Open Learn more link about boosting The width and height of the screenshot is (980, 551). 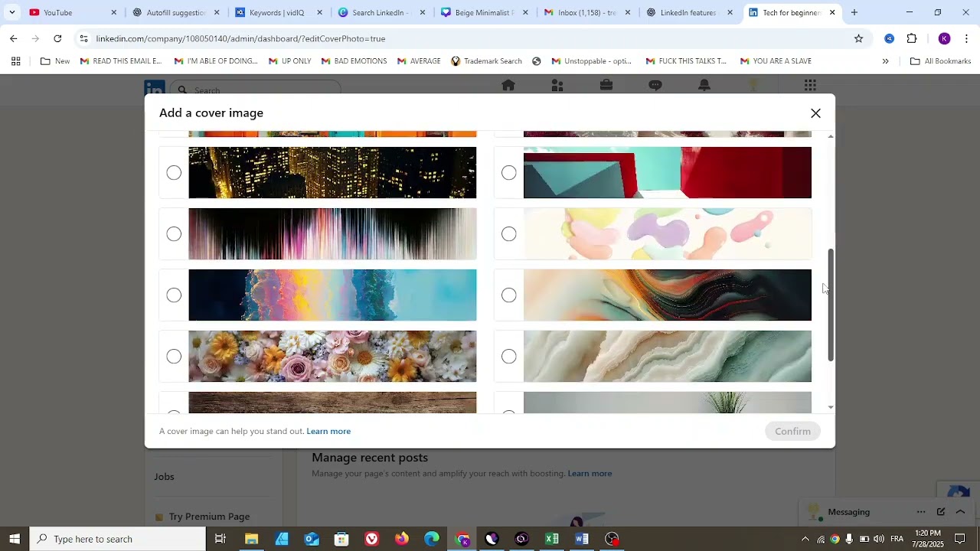[x=590, y=474]
